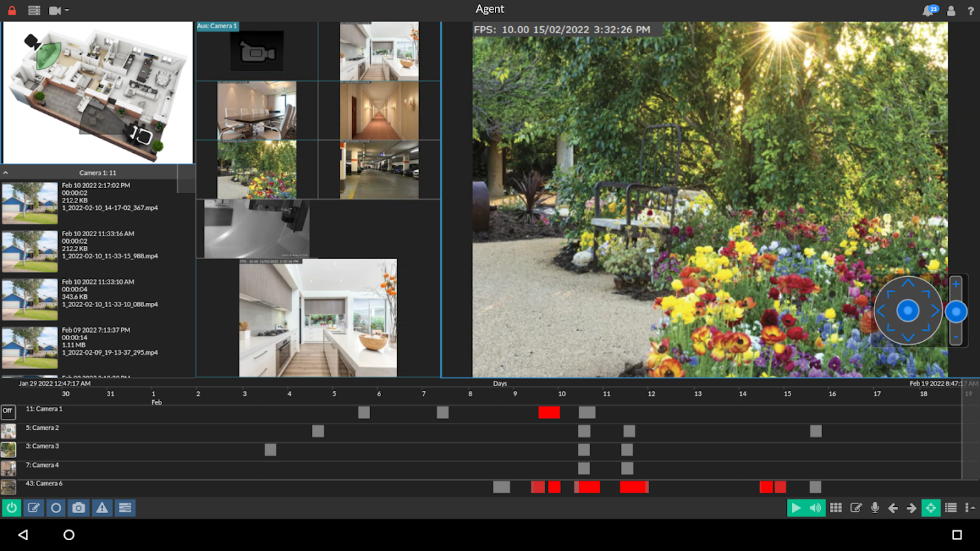
Task: Open recording from Feb 09 2022 7:13:37 PM
Action: 98,348
